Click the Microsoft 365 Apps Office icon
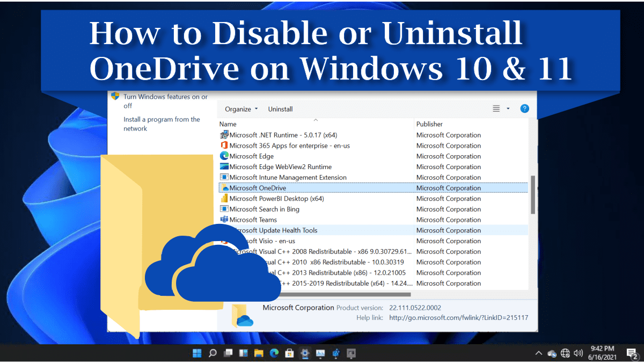 tap(224, 145)
